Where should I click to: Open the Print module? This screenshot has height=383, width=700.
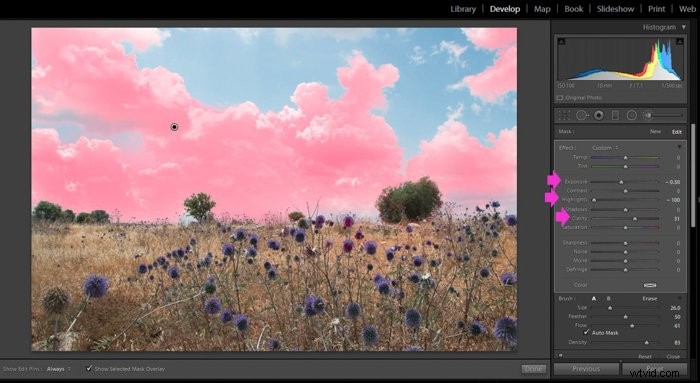[x=656, y=9]
